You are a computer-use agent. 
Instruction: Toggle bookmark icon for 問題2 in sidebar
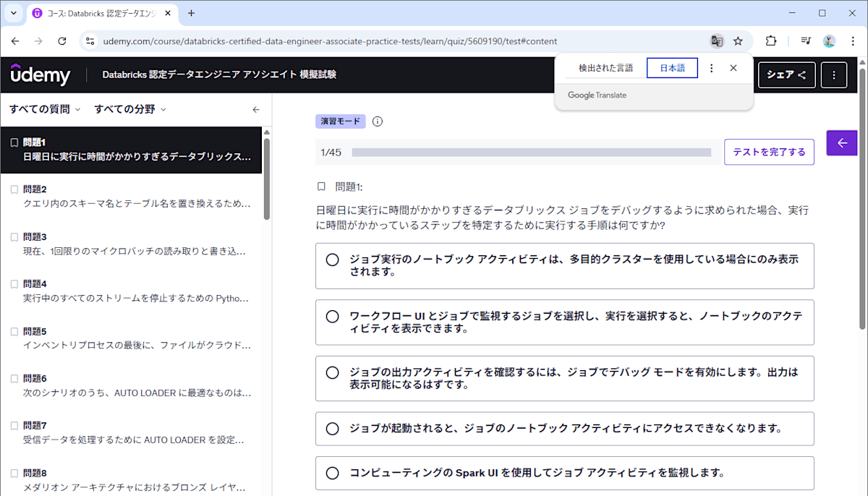[14, 189]
